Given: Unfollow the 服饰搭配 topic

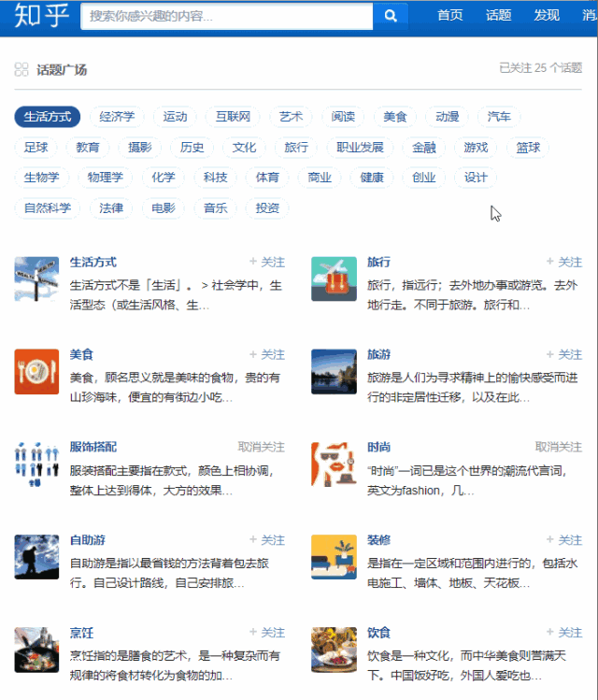Looking at the screenshot, I should (x=261, y=448).
